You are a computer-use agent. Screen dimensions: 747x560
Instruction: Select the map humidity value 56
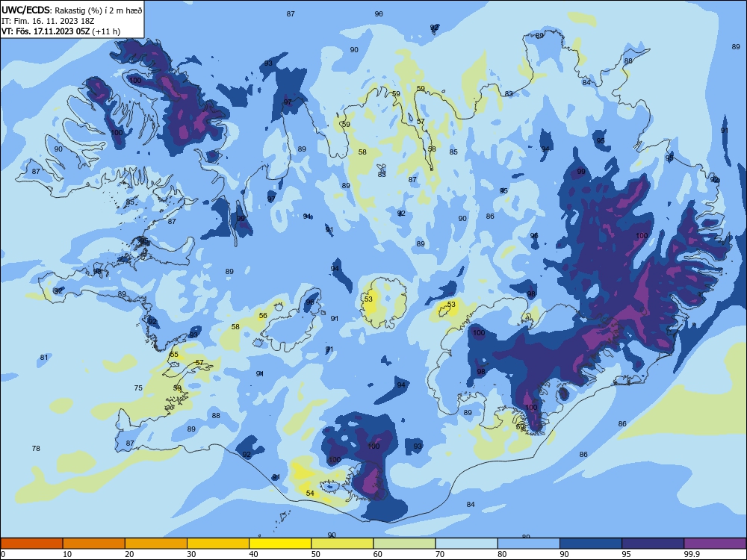tap(263, 315)
